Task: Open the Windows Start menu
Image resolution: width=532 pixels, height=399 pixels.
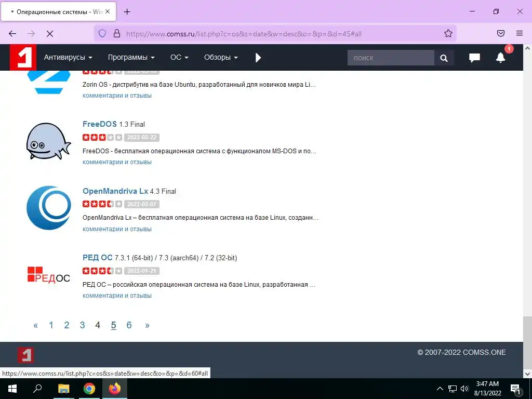Action: click(12, 389)
